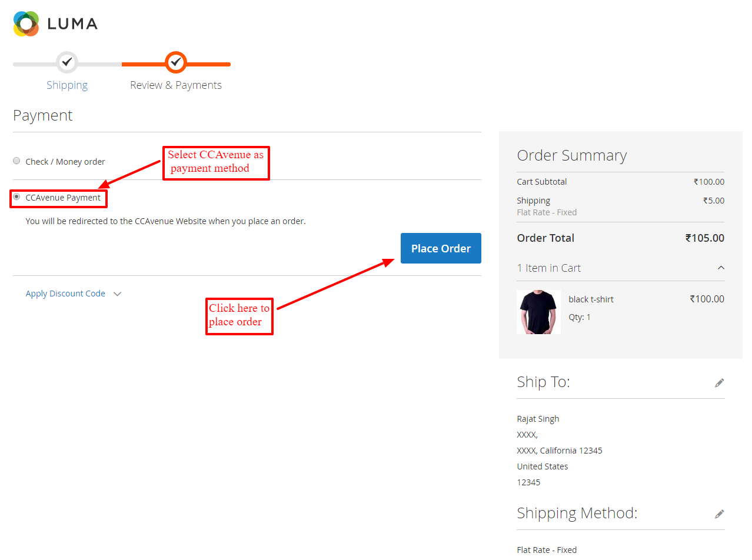
Task: Select Check / Money order radio button
Action: pos(16,161)
